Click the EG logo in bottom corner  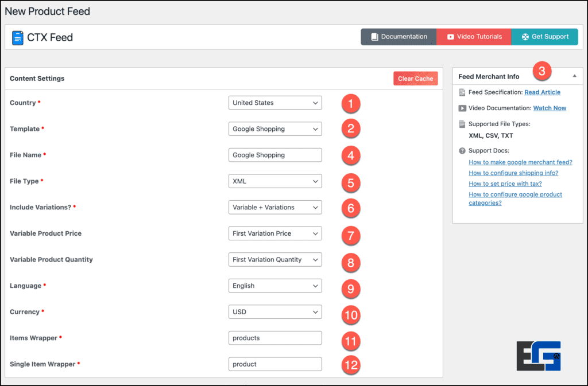538,356
